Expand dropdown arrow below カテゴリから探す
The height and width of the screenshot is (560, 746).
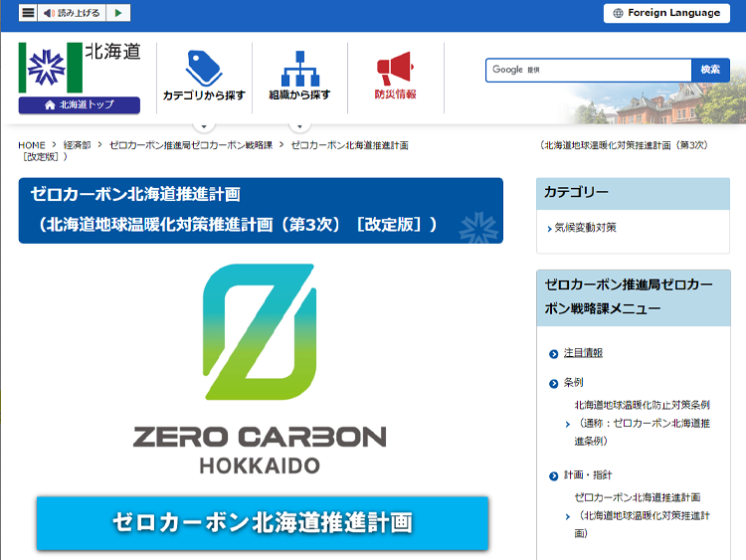click(203, 126)
